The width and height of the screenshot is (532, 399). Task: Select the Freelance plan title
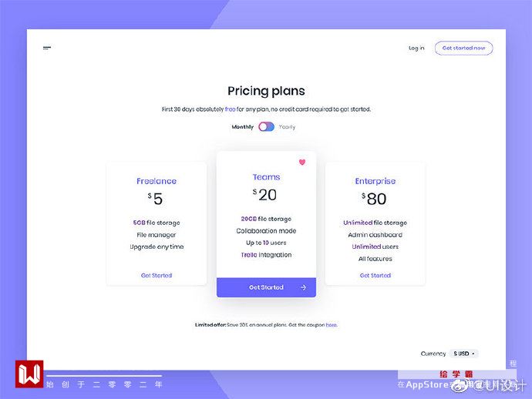157,181
